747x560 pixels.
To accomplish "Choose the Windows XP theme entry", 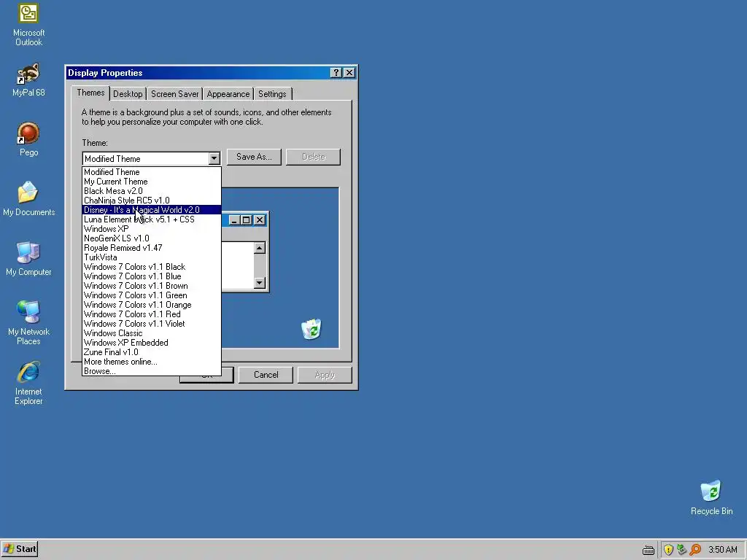I will coord(152,229).
